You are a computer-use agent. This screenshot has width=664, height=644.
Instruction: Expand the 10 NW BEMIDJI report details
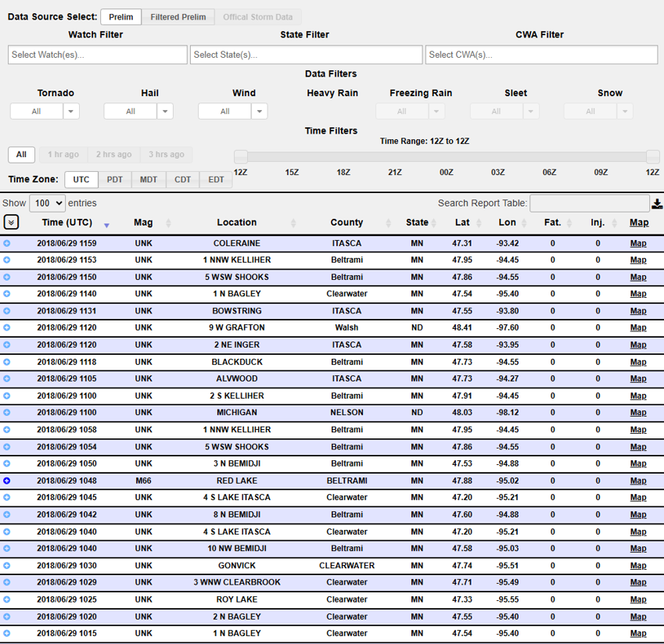tap(7, 549)
